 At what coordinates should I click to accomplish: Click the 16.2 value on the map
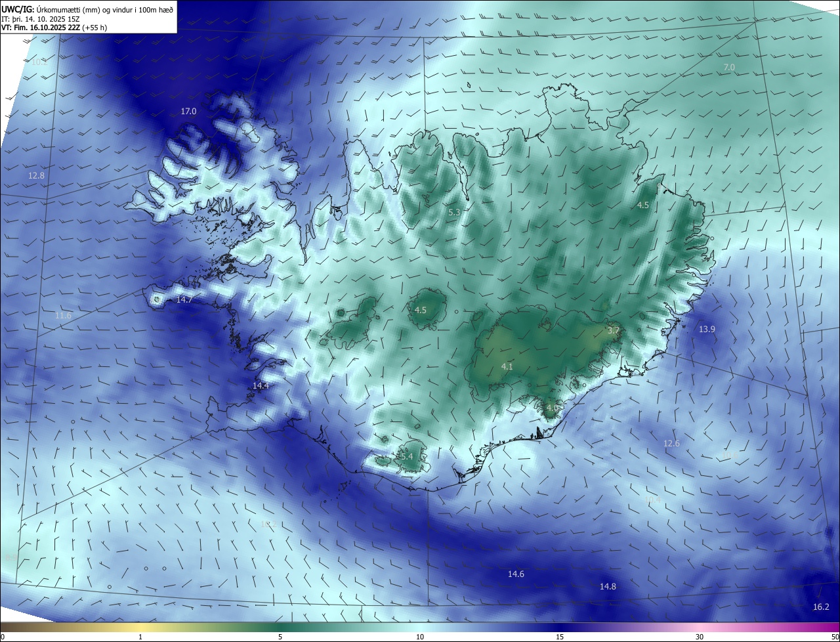821,607
